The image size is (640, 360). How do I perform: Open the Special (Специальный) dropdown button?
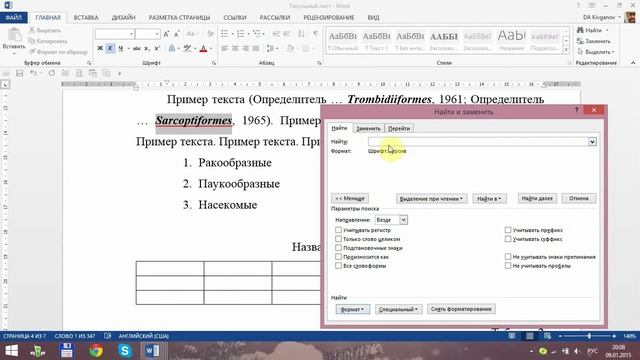click(x=398, y=309)
